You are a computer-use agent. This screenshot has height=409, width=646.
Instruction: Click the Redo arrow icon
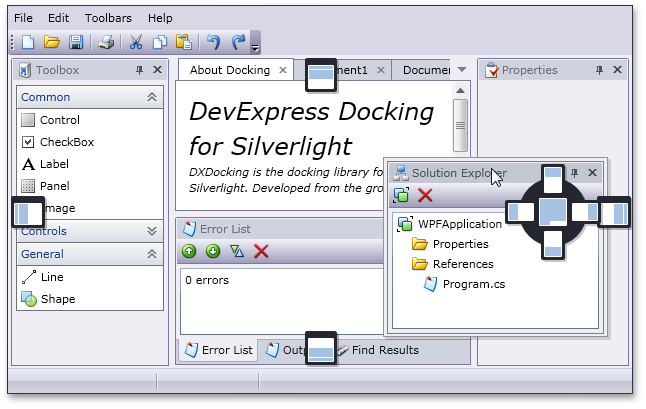[x=238, y=42]
